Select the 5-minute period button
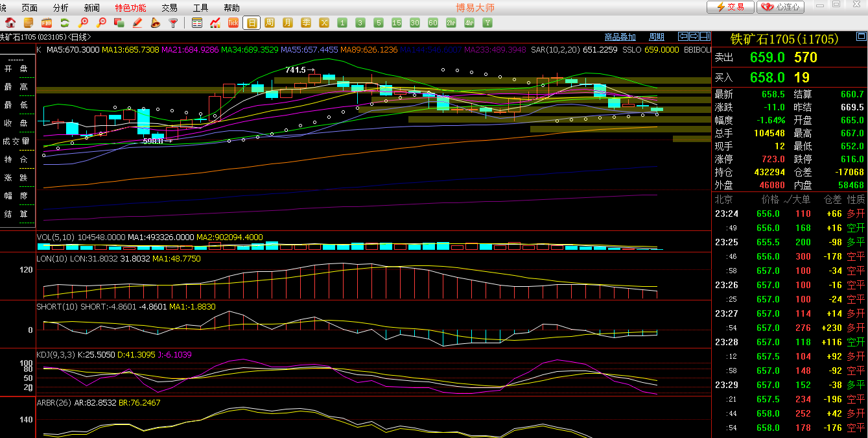The width and height of the screenshot is (868, 438). pos(379,23)
